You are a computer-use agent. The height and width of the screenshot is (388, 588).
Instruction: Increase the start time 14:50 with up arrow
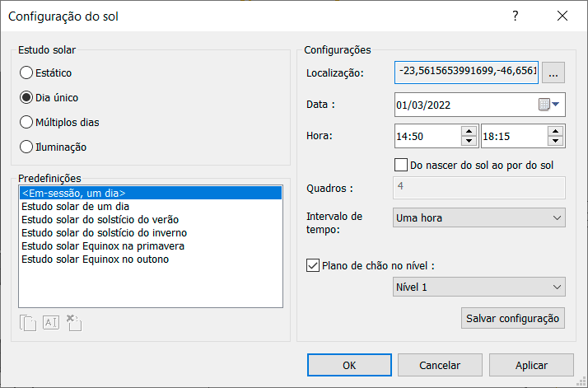(469, 131)
